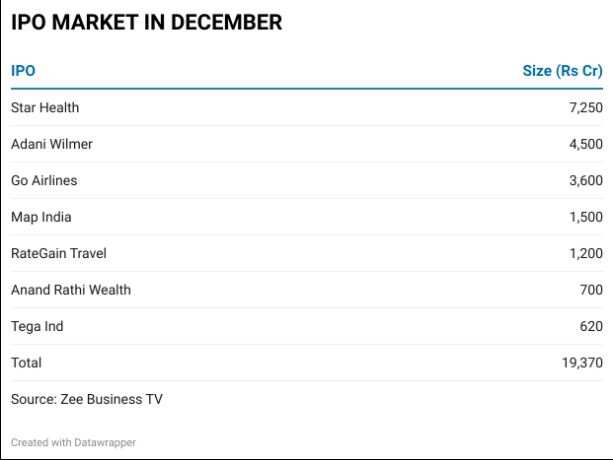Click the 1,200 size value
Image resolution: width=613 pixels, height=460 pixels.
586,253
